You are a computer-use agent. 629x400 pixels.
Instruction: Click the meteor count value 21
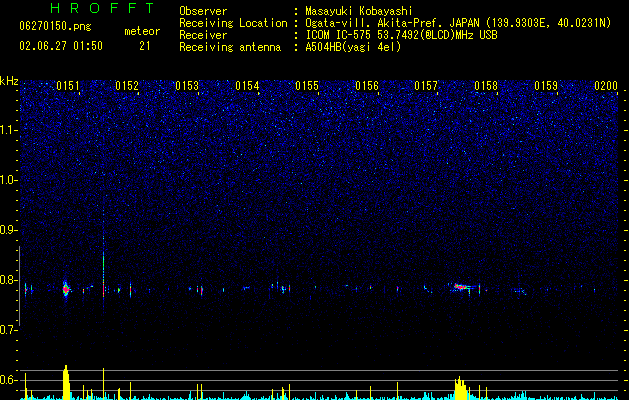[x=145, y=46]
